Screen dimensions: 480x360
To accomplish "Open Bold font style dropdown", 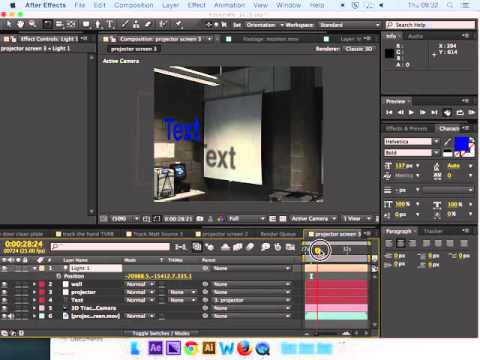I will [436, 153].
